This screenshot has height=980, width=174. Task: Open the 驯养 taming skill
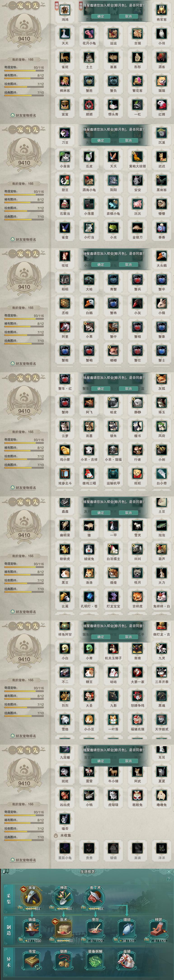point(63,960)
